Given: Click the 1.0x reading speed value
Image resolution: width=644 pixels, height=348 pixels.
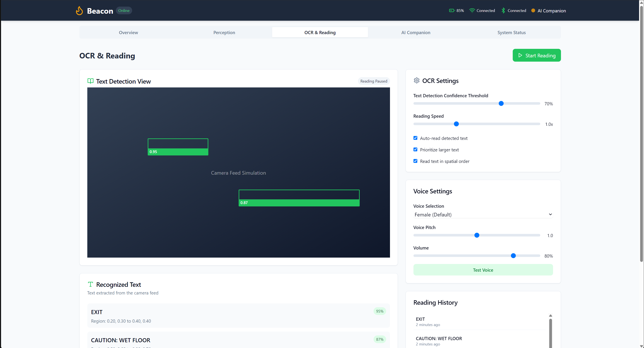Looking at the screenshot, I should [x=549, y=124].
